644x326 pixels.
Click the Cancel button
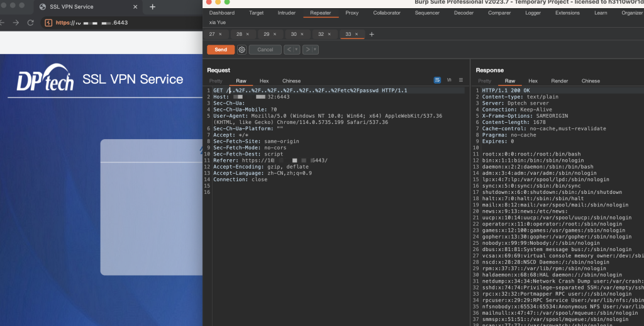265,50
